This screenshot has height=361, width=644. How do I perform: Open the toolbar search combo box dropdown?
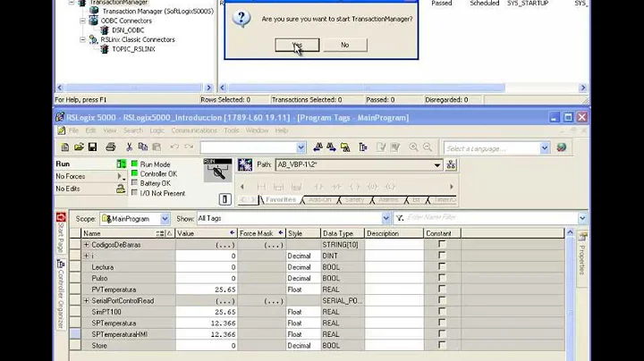tap(301, 147)
